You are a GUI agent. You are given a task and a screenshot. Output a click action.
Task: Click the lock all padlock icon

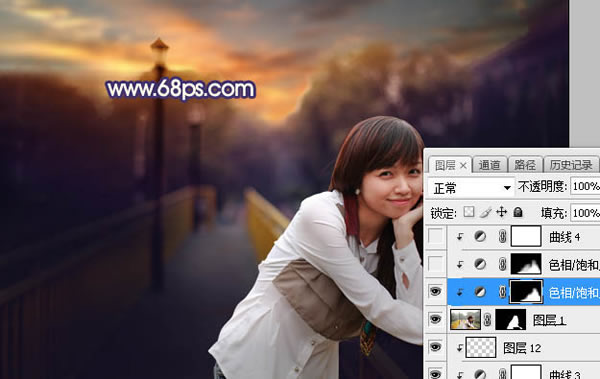[518, 212]
